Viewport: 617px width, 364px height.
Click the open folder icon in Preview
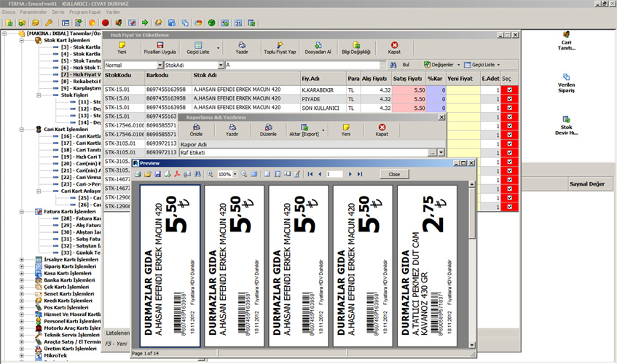pos(148,174)
